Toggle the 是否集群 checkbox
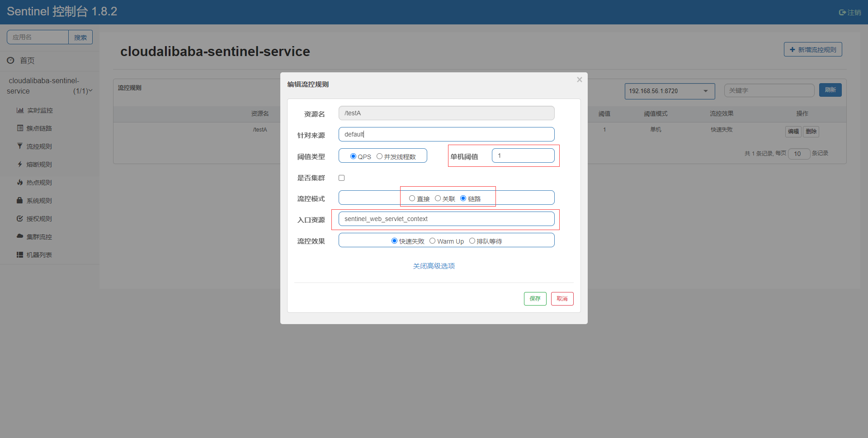This screenshot has width=868, height=438. click(x=342, y=178)
